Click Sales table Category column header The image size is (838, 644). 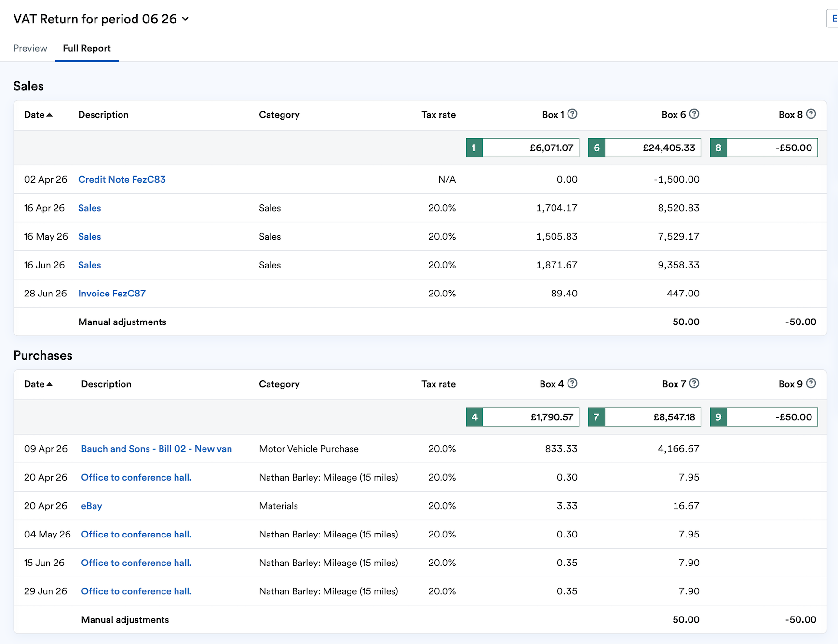coord(279,115)
